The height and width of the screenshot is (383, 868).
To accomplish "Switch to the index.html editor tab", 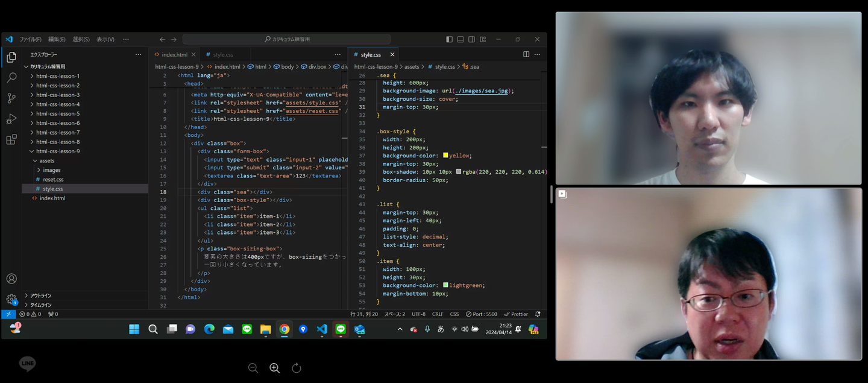I will (174, 55).
